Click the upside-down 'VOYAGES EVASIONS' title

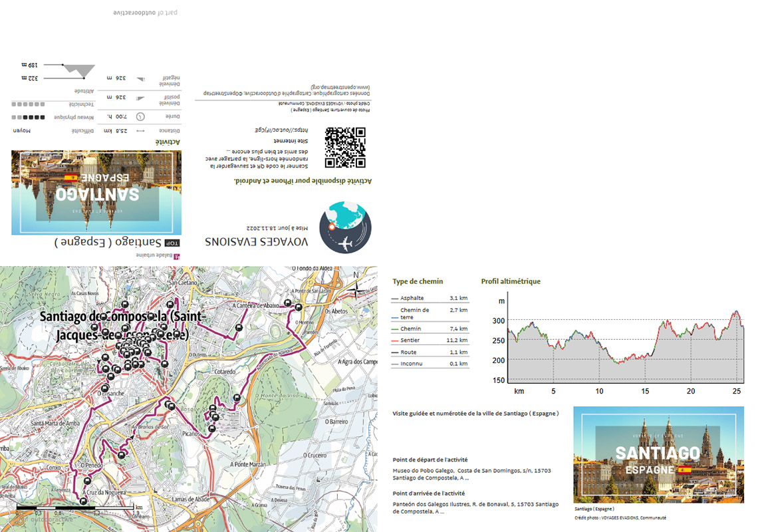(x=256, y=242)
